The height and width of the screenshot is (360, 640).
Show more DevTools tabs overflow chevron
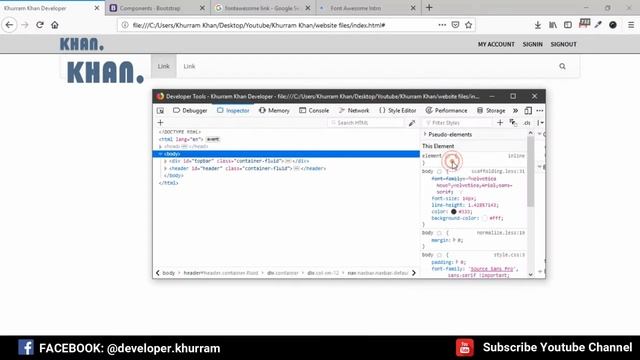516,111
